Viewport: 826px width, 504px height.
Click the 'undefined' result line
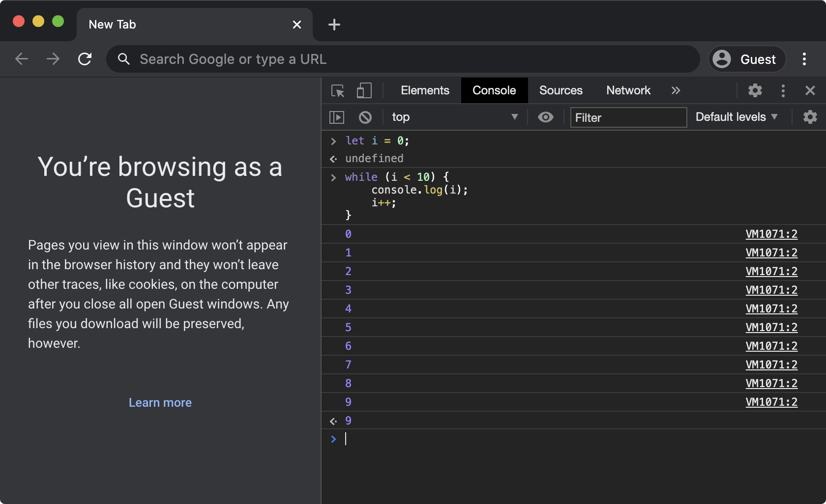[x=374, y=159]
